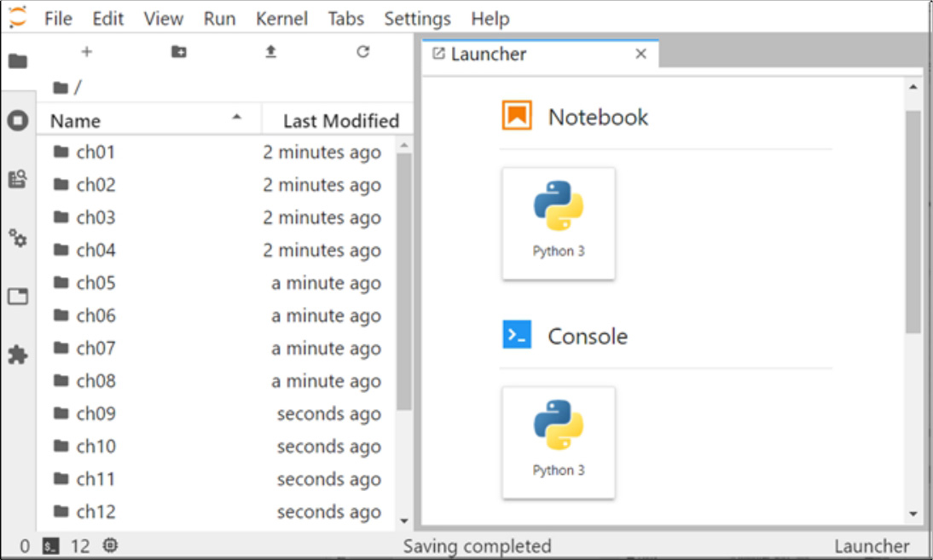Launch a Python 3 notebook

coord(559,222)
